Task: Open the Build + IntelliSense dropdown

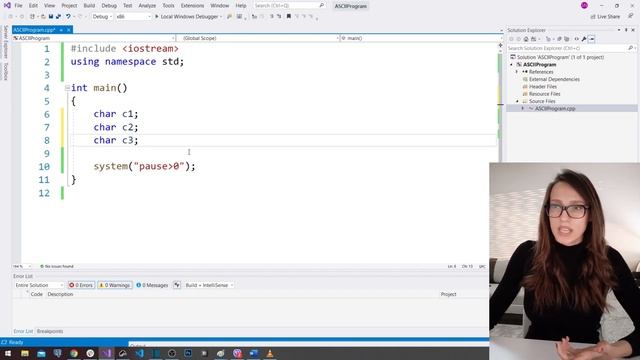Action: coord(209,285)
